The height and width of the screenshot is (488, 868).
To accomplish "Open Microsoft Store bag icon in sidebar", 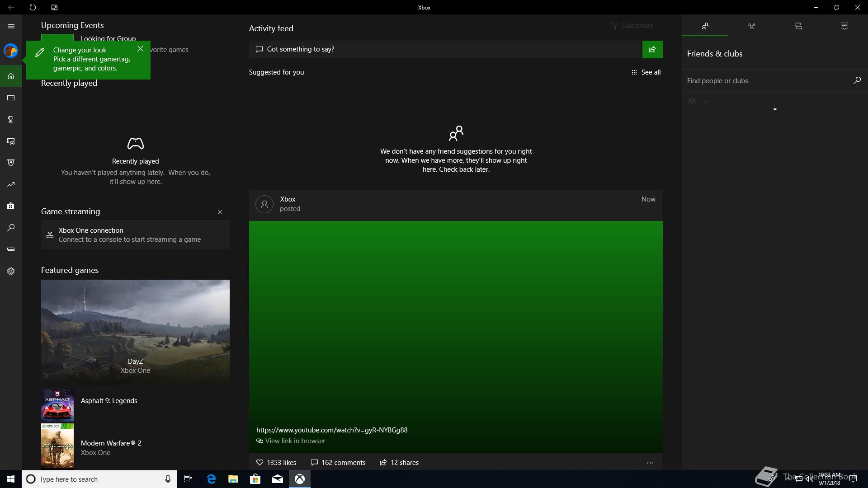I will (11, 206).
